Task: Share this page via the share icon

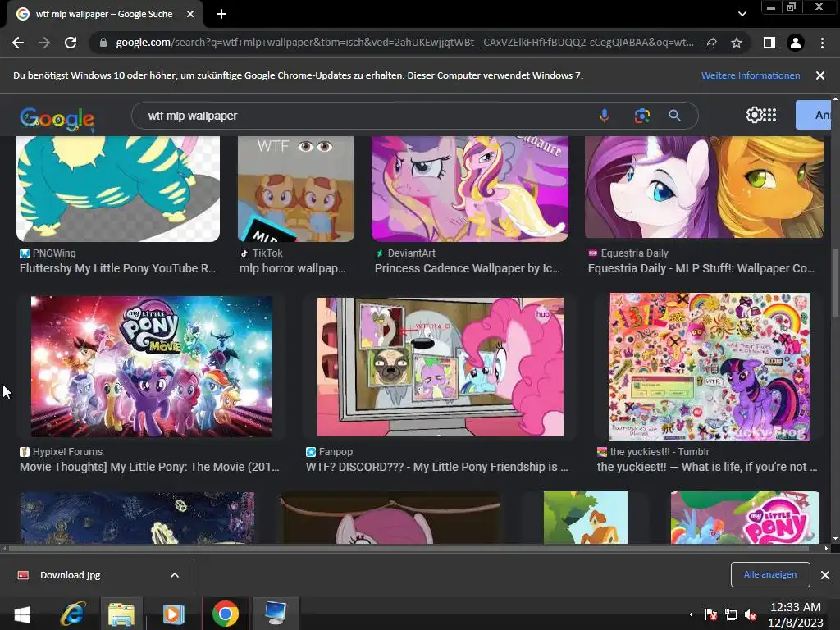Action: [710, 43]
